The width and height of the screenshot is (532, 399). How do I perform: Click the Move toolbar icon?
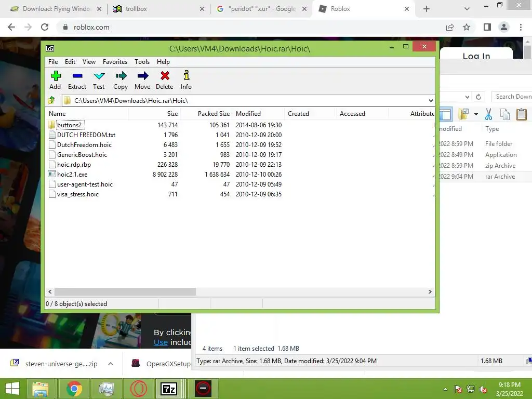pos(142,80)
